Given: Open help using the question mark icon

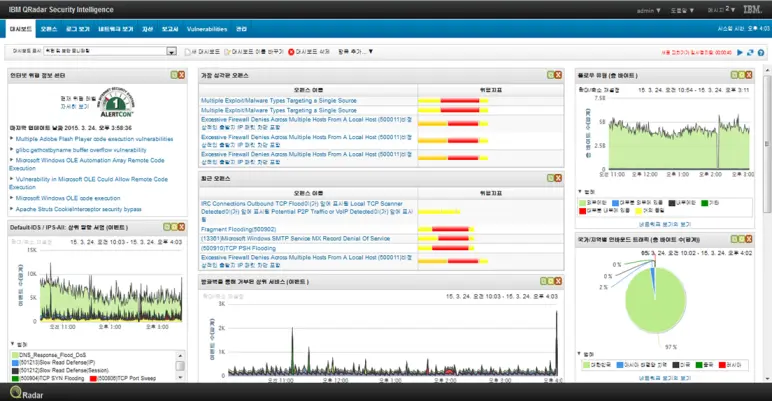Looking at the screenshot, I should [x=762, y=52].
